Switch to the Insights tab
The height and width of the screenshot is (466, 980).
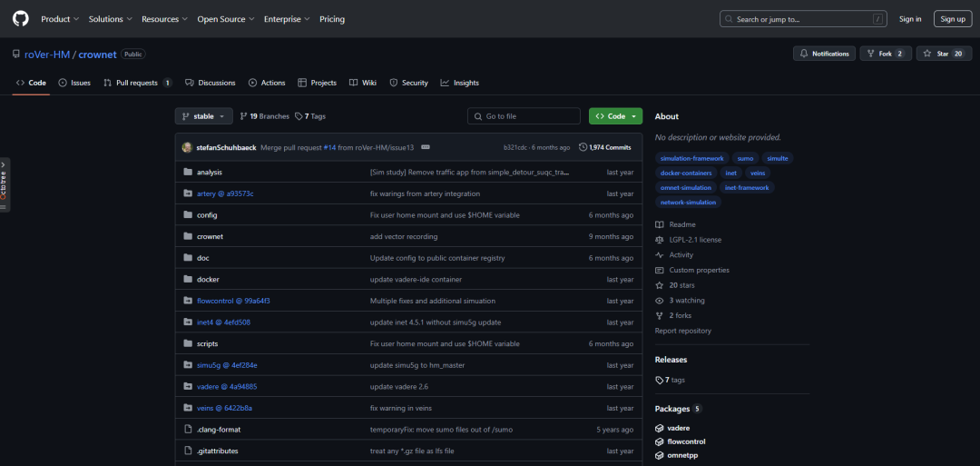(x=459, y=83)
